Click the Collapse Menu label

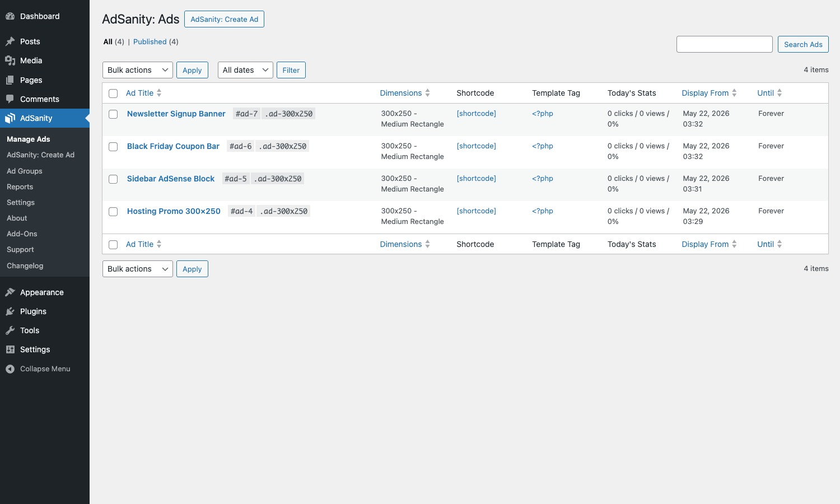coord(45,369)
